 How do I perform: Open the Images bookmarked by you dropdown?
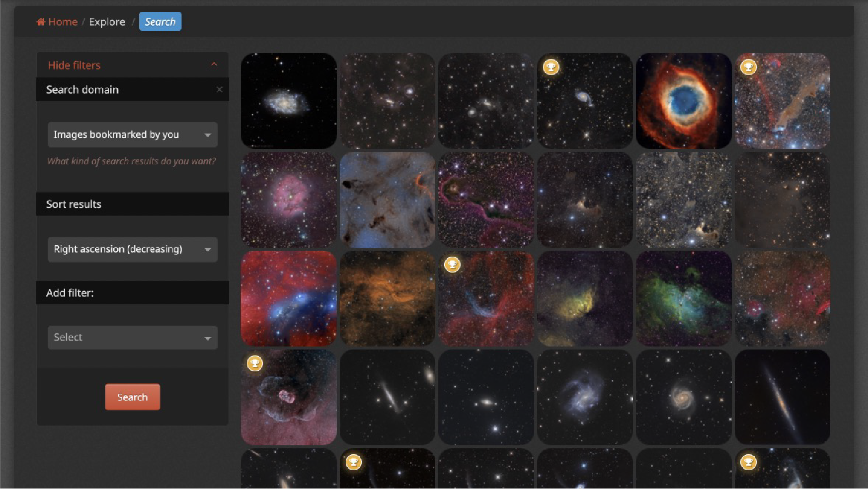coord(132,135)
